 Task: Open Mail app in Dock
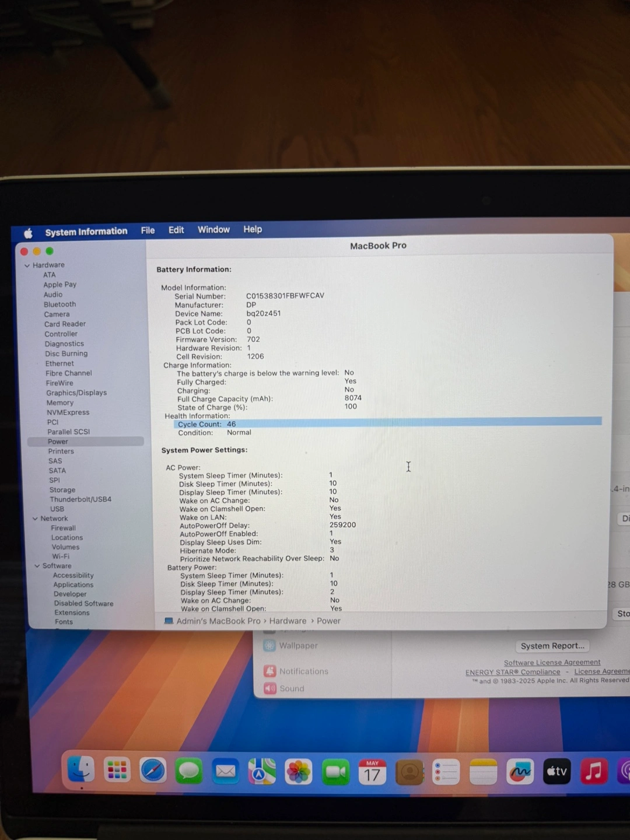point(226,772)
